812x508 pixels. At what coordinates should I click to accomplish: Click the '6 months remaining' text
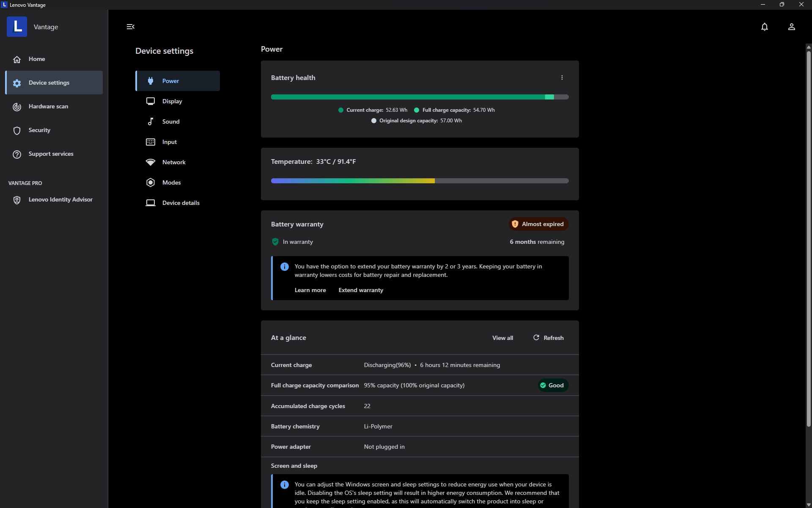[x=537, y=242]
